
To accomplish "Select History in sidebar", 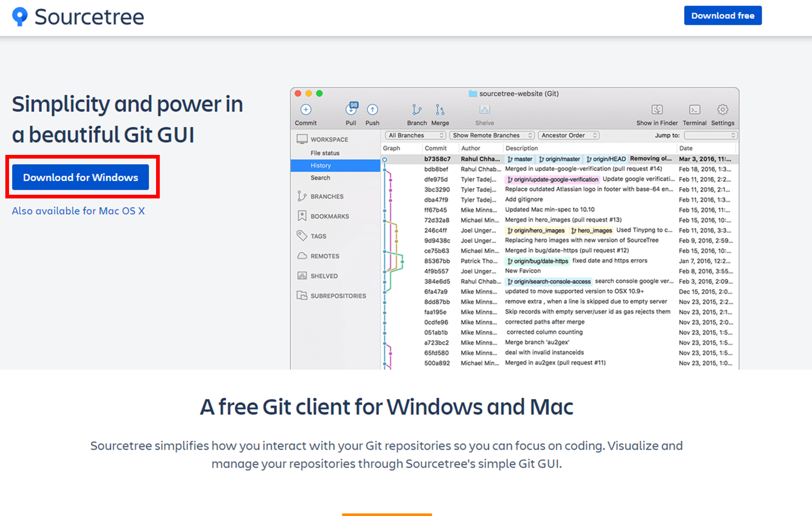I will tap(335, 166).
